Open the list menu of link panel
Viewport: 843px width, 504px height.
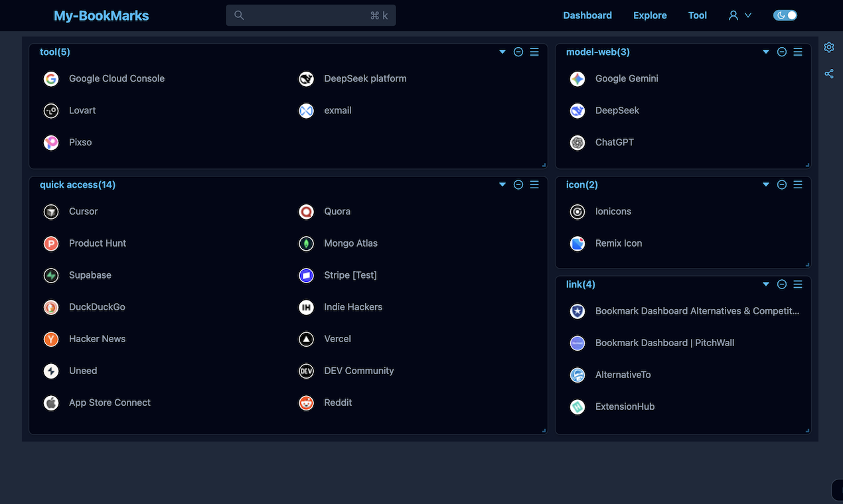pos(798,284)
